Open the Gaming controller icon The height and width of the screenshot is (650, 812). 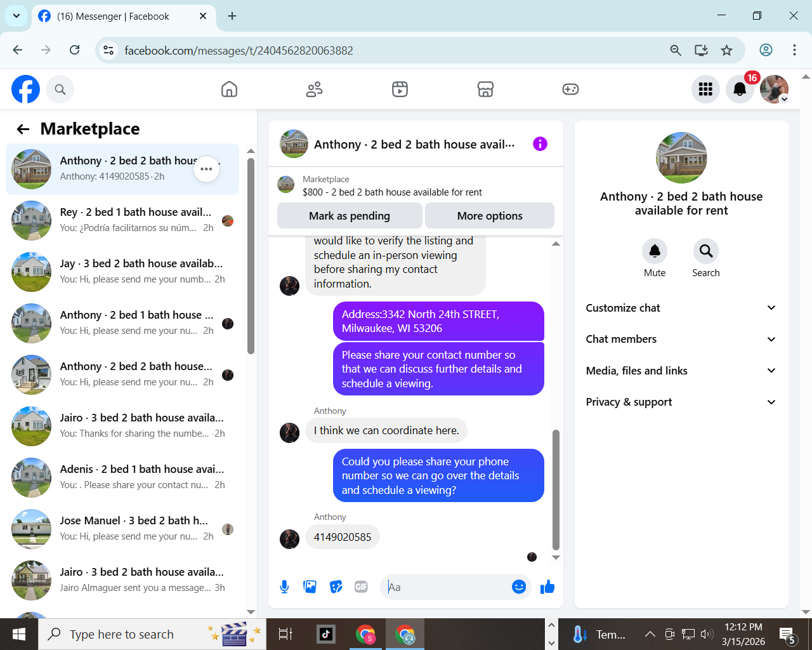click(570, 90)
